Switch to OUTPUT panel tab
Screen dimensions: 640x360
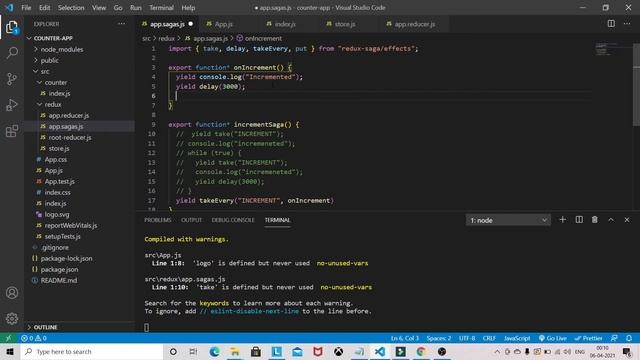[191, 220]
